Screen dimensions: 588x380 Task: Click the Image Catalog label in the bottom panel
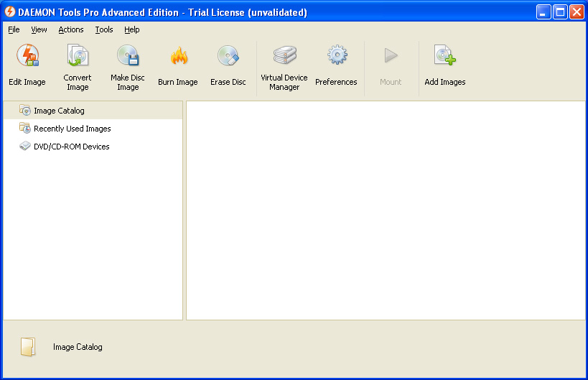click(x=78, y=347)
